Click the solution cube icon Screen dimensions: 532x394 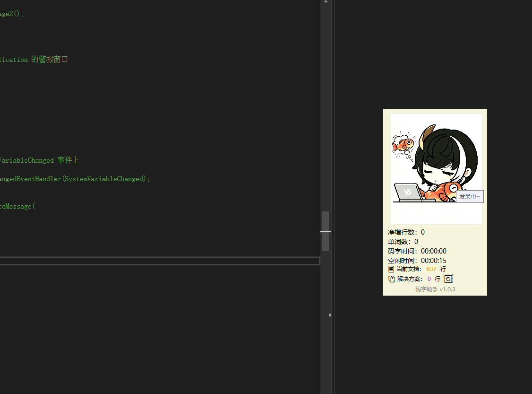[392, 279]
